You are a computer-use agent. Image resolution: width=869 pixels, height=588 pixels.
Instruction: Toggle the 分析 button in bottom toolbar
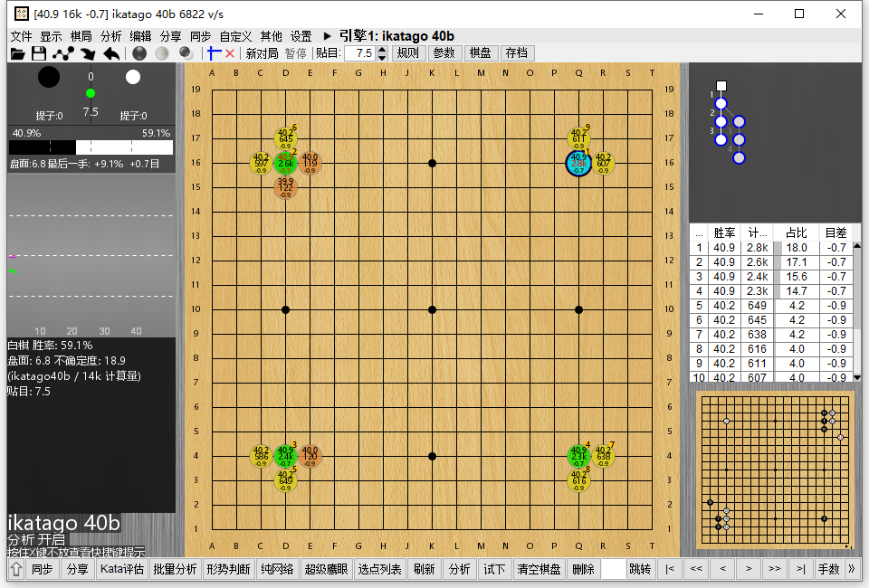460,569
